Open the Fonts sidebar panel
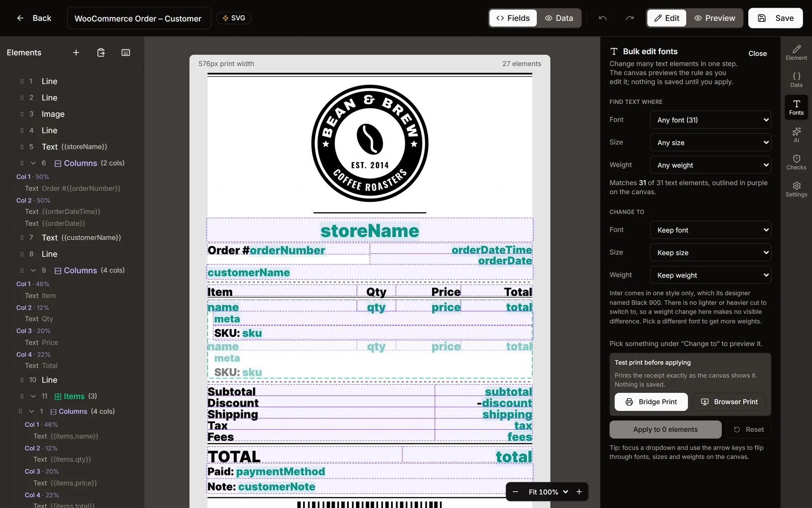Viewport: 812px width, 508px height. point(796,107)
